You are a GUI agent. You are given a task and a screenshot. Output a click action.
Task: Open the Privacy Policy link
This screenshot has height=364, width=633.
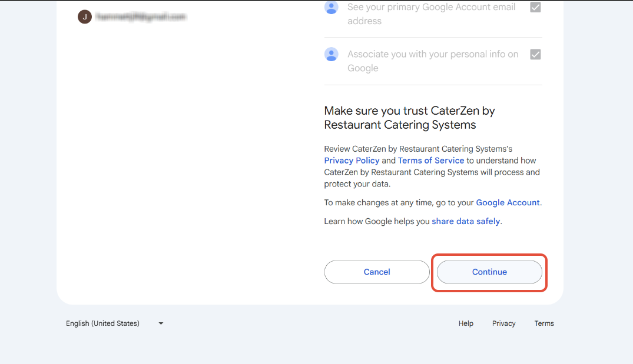(x=352, y=161)
